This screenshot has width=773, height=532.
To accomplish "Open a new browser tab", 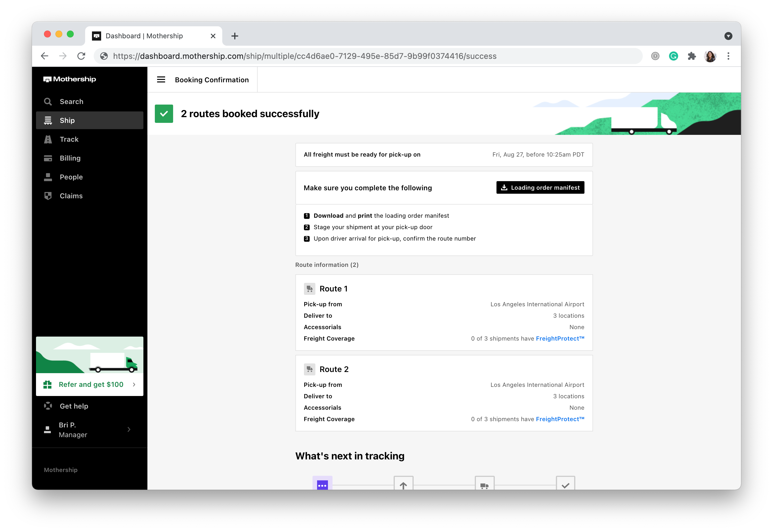I will (x=235, y=36).
